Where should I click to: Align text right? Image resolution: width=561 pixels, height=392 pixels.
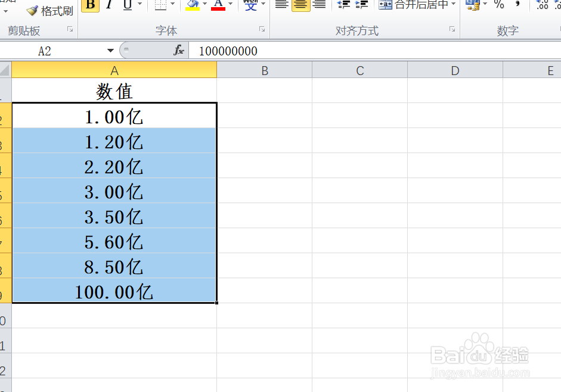click(x=319, y=5)
